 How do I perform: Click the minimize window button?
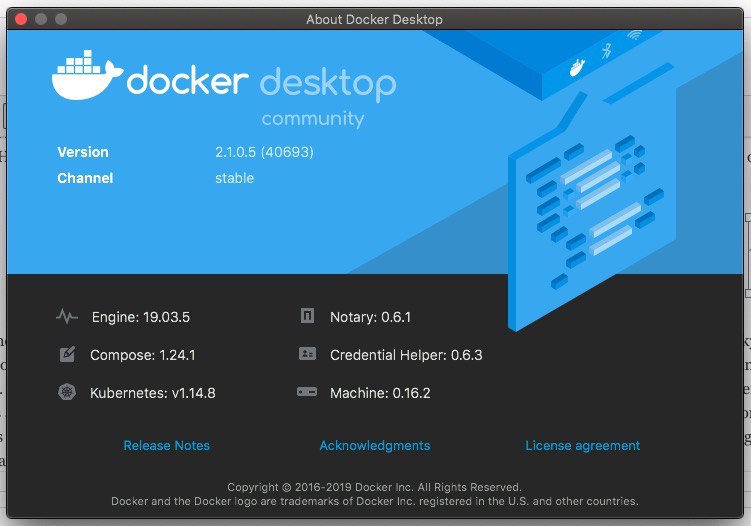(41, 19)
